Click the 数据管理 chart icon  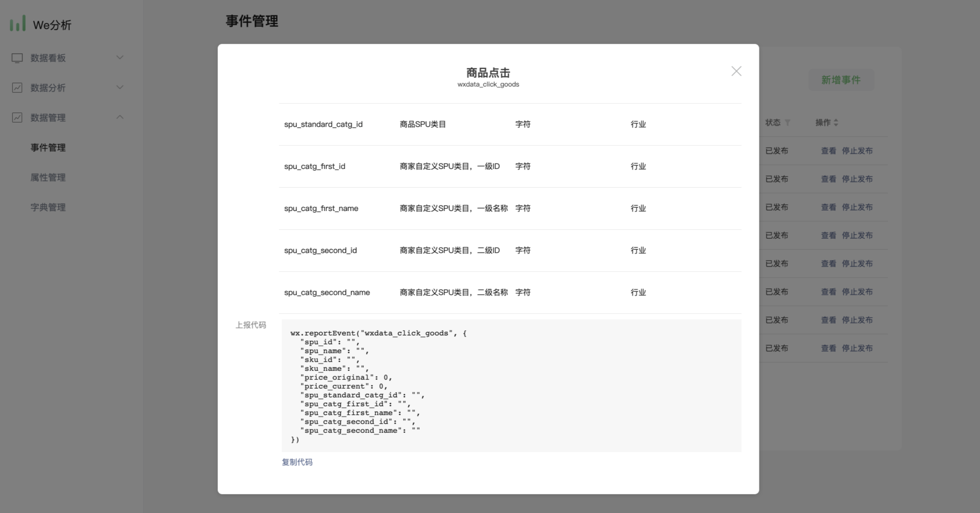(17, 118)
